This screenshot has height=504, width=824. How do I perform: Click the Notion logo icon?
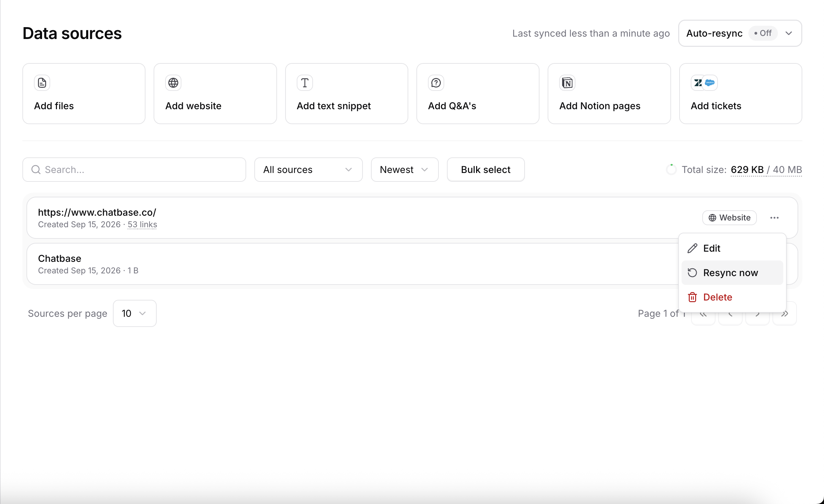567,83
